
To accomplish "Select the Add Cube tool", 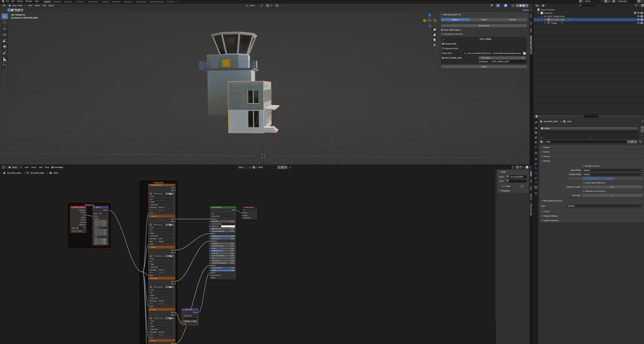I will [x=5, y=66].
